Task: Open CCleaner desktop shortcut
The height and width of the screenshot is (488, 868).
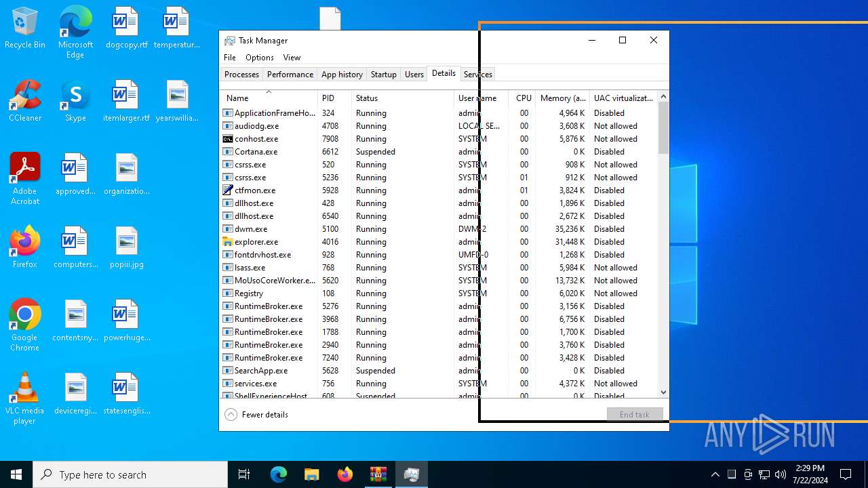Action: click(25, 102)
